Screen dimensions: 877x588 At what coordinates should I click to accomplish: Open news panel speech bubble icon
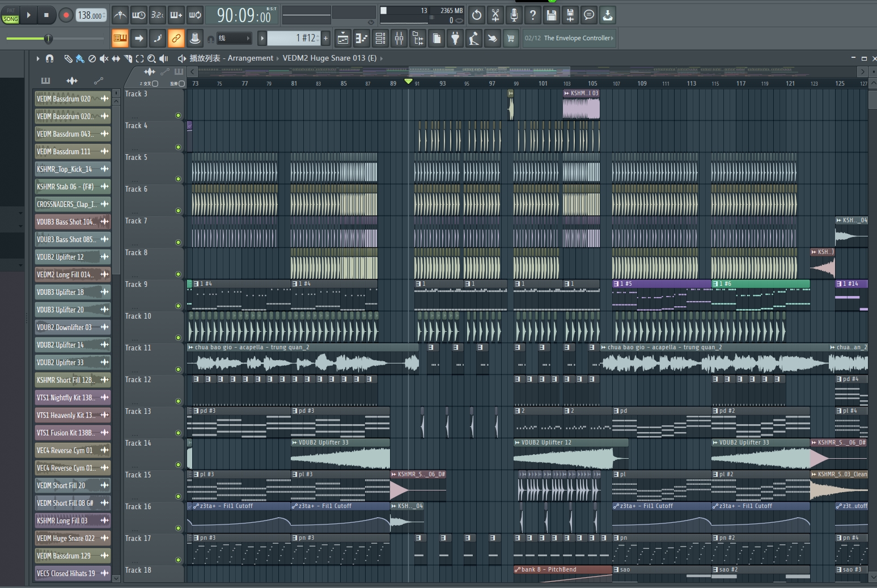point(589,15)
